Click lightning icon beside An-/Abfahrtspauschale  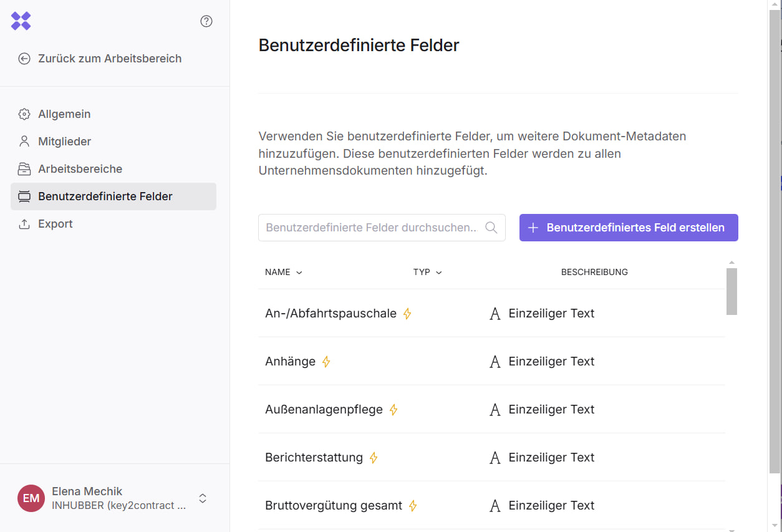point(407,314)
